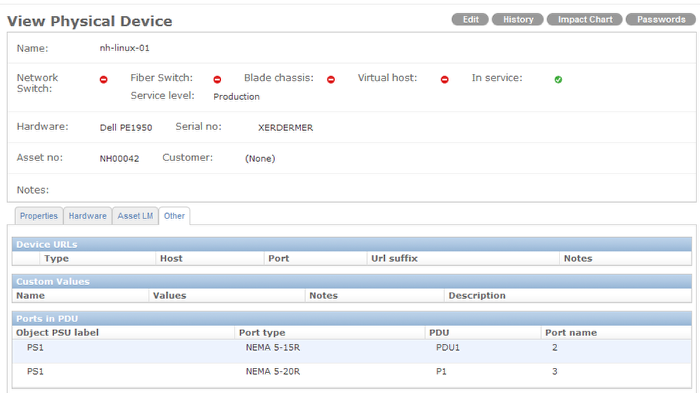Viewport: 700px width, 393px height.
Task: Switch to the Hardware tab
Action: pyautogui.click(x=88, y=216)
